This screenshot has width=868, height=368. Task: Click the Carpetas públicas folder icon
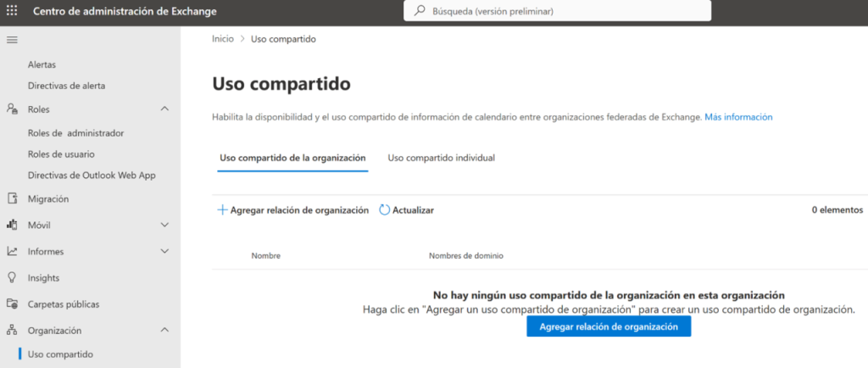(x=12, y=304)
